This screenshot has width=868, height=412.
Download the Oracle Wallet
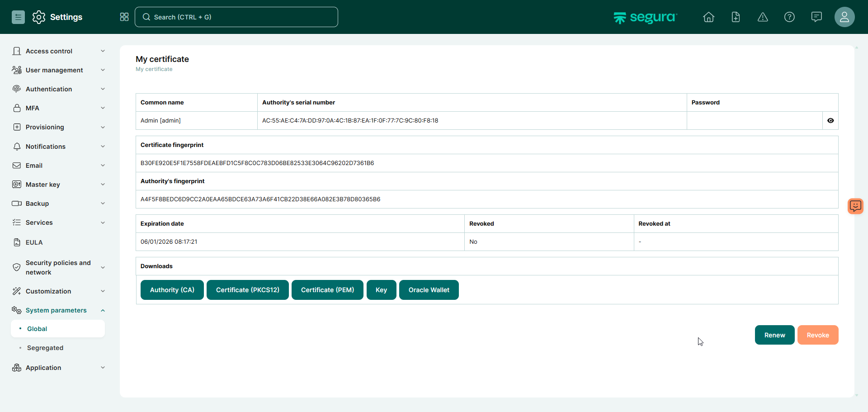429,290
